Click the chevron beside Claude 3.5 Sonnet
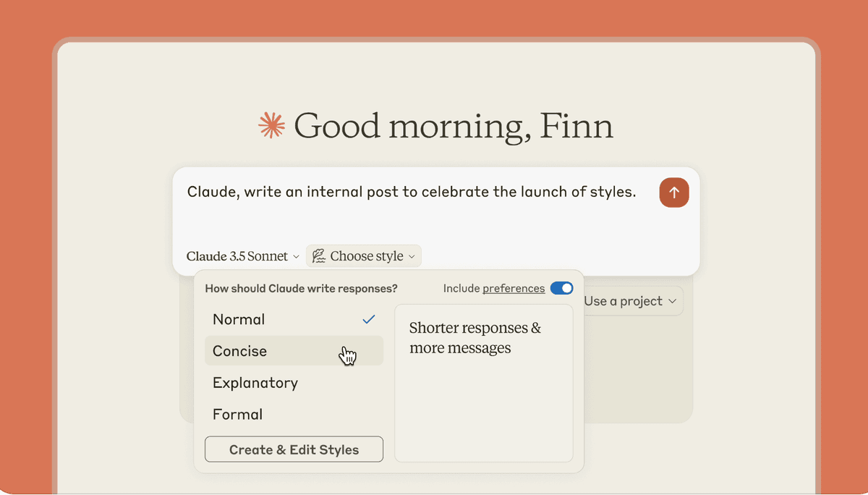This screenshot has width=868, height=495. pos(296,256)
